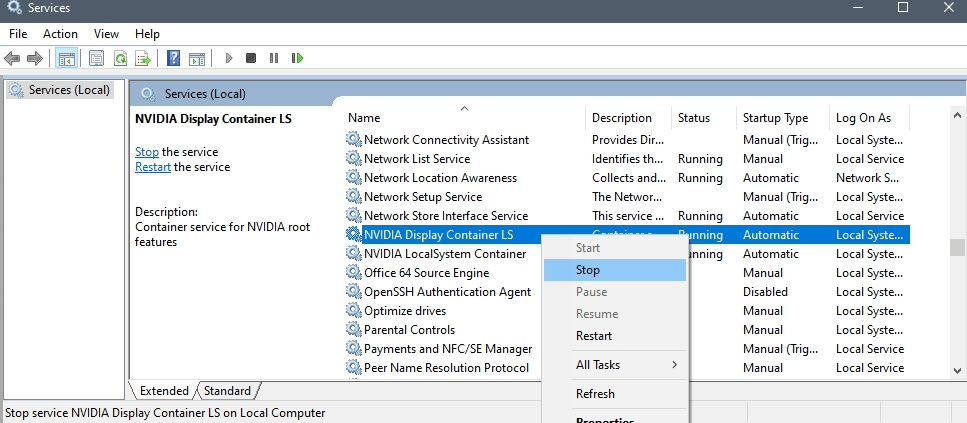Click gear icon of NVIDIA Display Container LS

[353, 234]
